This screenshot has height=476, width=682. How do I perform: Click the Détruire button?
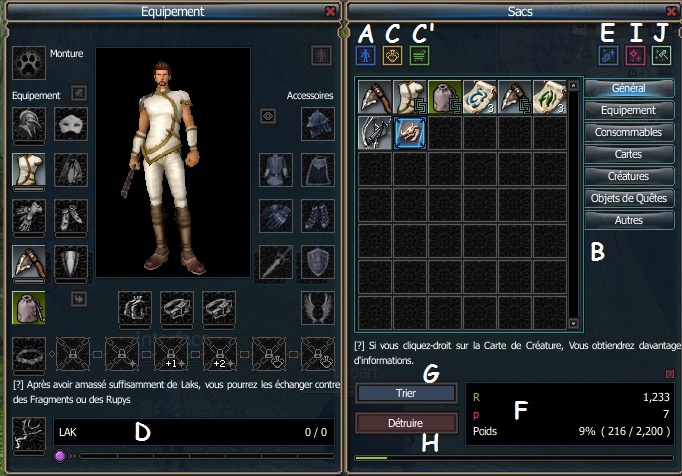(406, 423)
